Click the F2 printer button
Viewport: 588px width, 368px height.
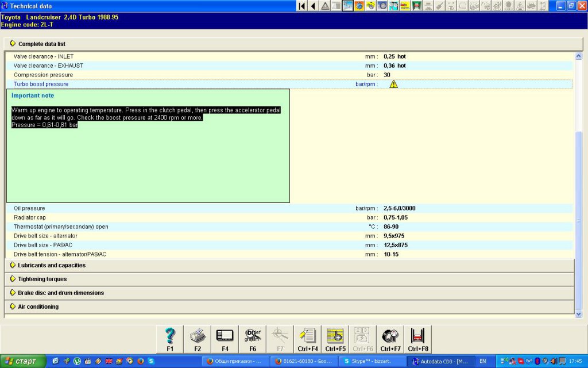click(198, 339)
